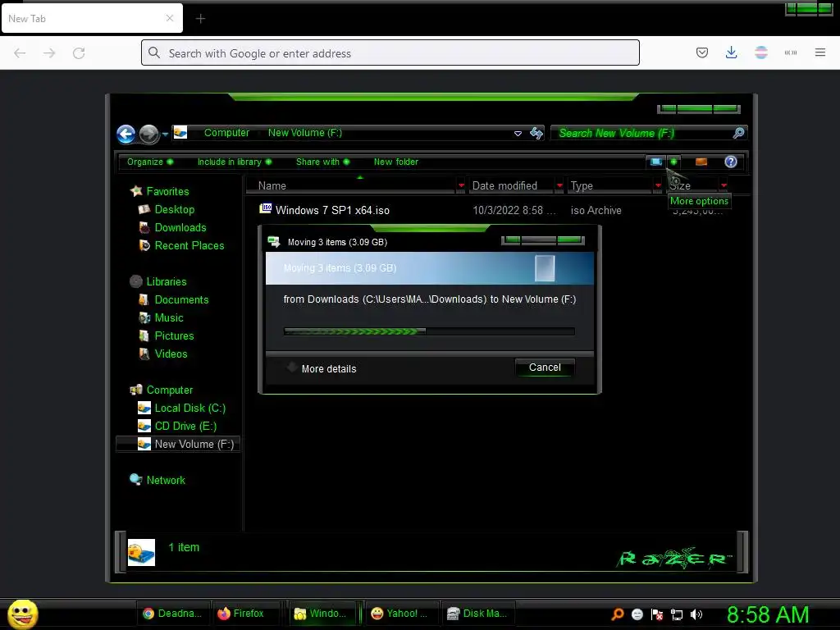840x630 pixels.
Task: Open the Music library
Action: pyautogui.click(x=169, y=318)
